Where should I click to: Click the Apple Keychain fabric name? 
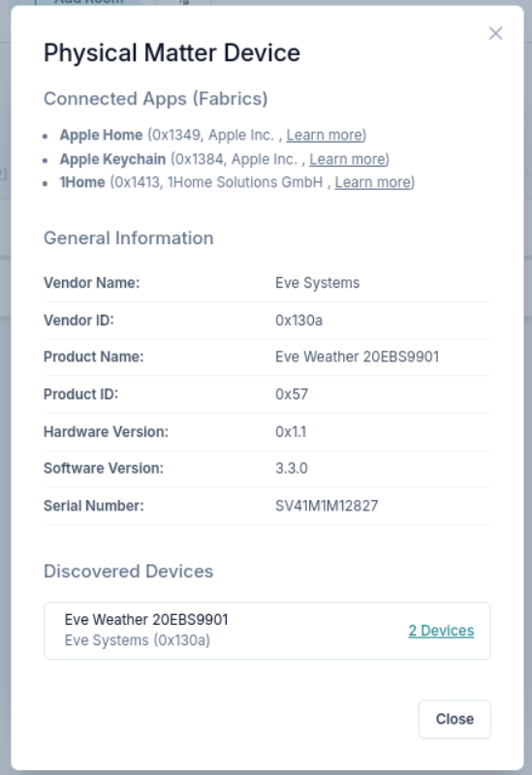tap(112, 159)
